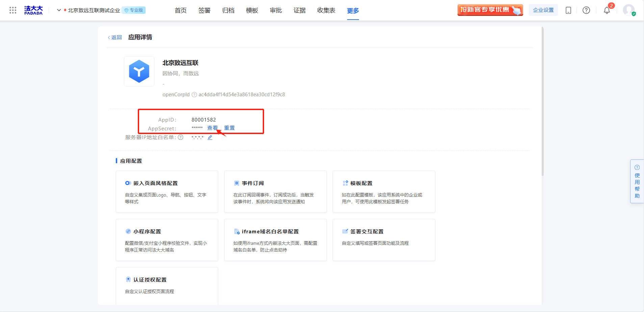Open the 事件订阅 card
Image resolution: width=644 pixels, height=312 pixels.
pyautogui.click(x=276, y=191)
